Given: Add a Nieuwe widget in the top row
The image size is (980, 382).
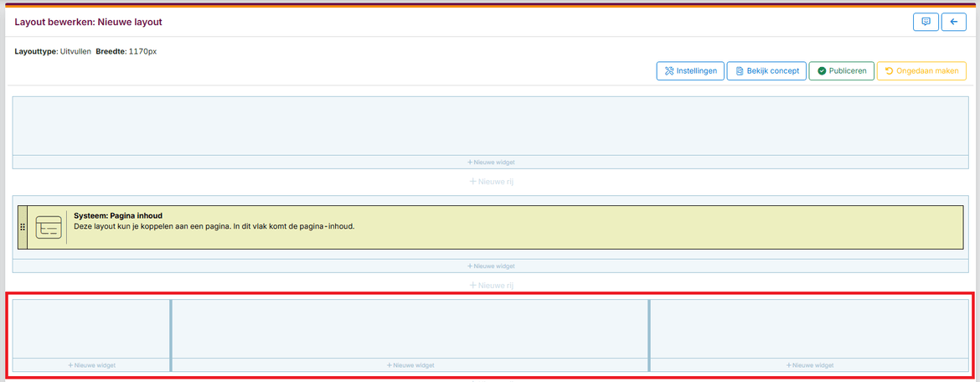Looking at the screenshot, I should (x=490, y=162).
